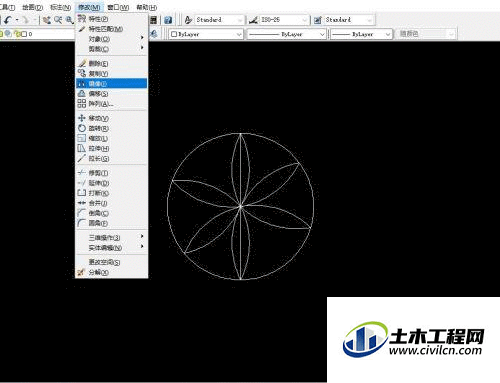The height and width of the screenshot is (383, 500).
Task: Activate the Zoom realtime magnifier icon
Action: pyautogui.click(x=58, y=20)
